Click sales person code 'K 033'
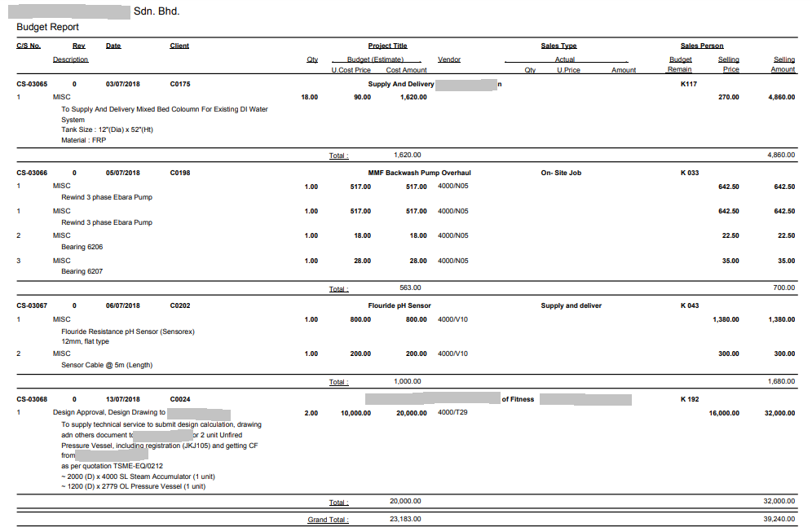Viewport: 812px width, 527px height. pyautogui.click(x=689, y=173)
